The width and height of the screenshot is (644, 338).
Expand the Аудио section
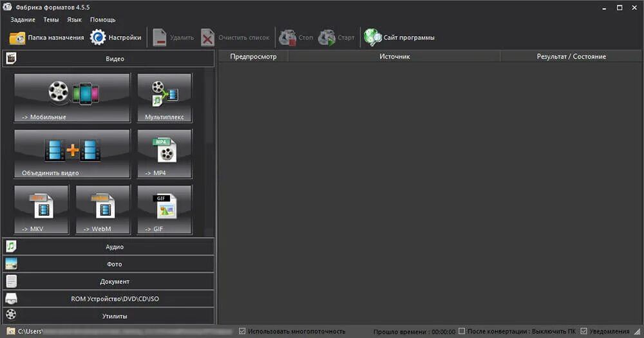pos(108,247)
